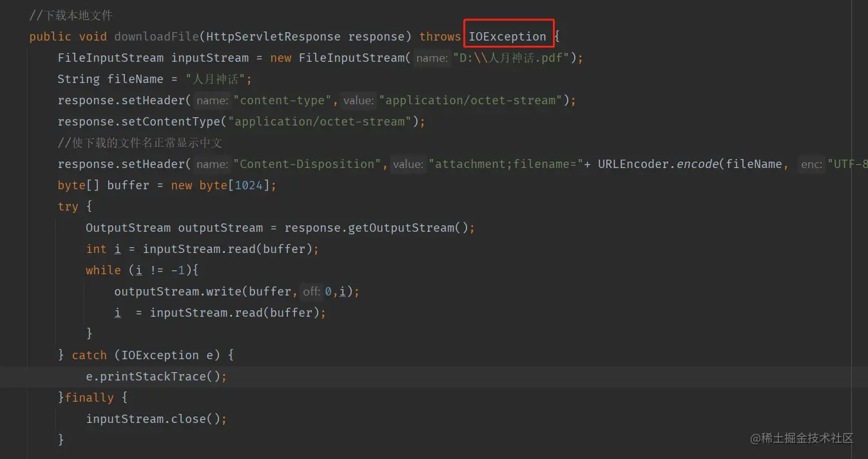Click the "OutputStream" type declaration
Viewport: 868px width, 459px height.
pyautogui.click(x=128, y=228)
